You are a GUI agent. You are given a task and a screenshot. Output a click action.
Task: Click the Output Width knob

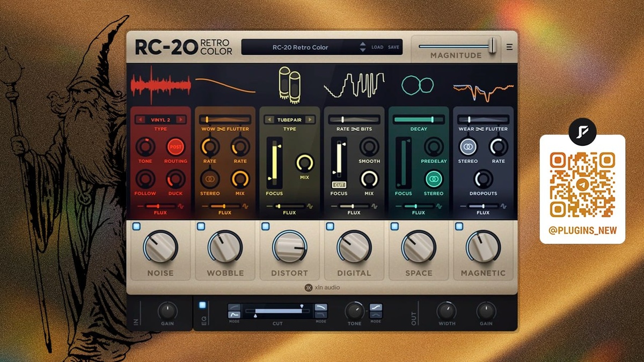pos(447,311)
